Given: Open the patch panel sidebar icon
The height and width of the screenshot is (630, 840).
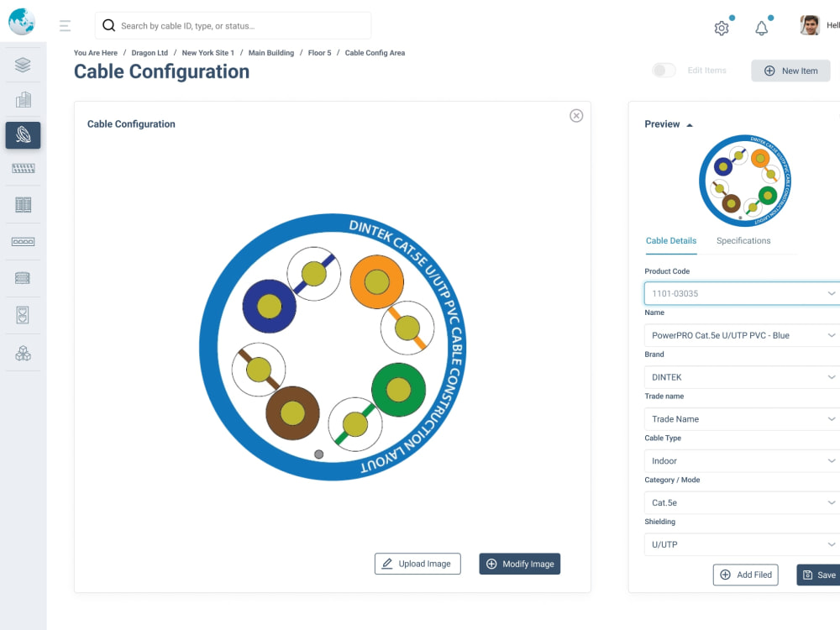Looking at the screenshot, I should pos(23,168).
